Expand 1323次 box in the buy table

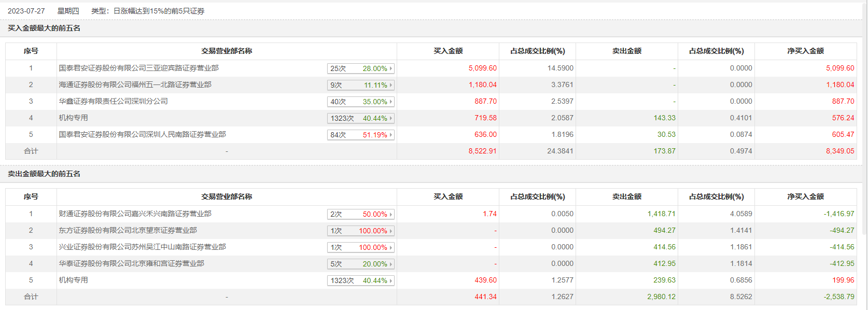coord(361,118)
